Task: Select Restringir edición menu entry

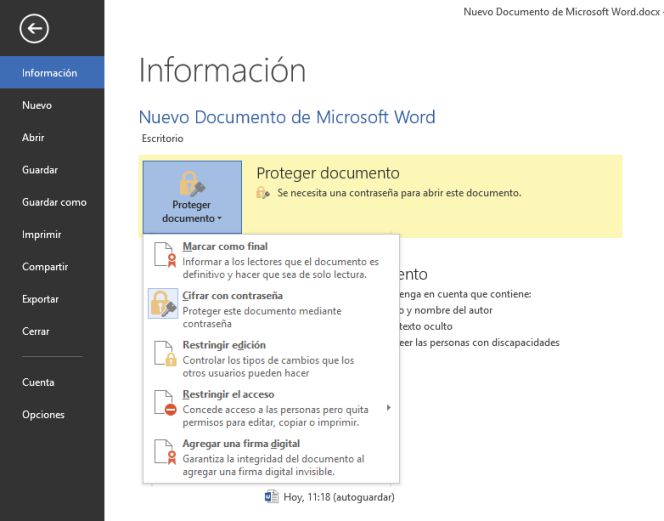Action: tap(271, 358)
